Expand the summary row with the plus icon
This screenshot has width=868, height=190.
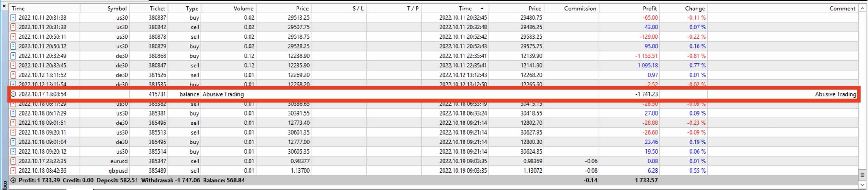(13, 180)
